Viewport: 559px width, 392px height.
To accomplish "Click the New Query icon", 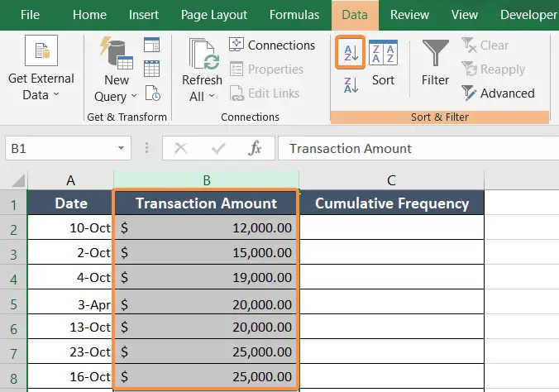I will point(117,53).
